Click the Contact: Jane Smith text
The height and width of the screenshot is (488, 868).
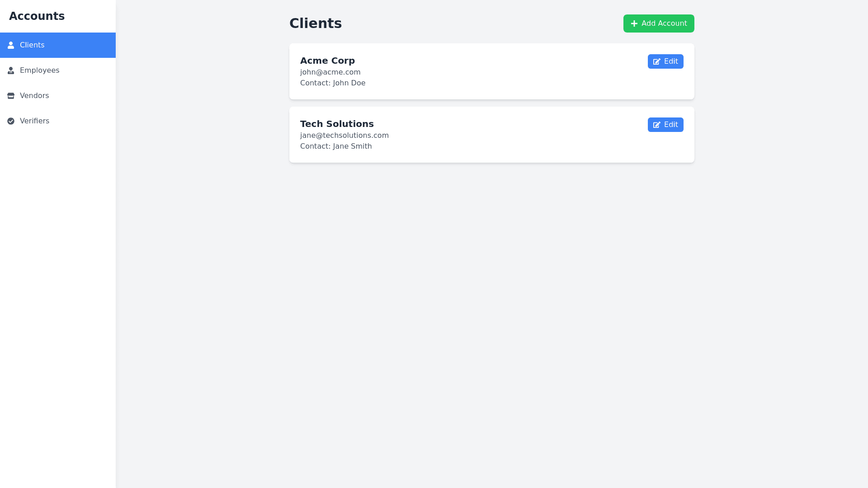(336, 146)
